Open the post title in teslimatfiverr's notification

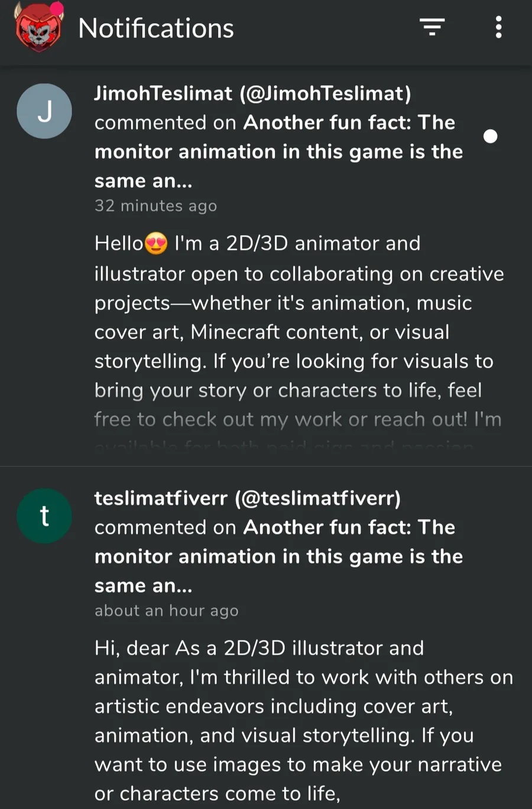(x=278, y=556)
